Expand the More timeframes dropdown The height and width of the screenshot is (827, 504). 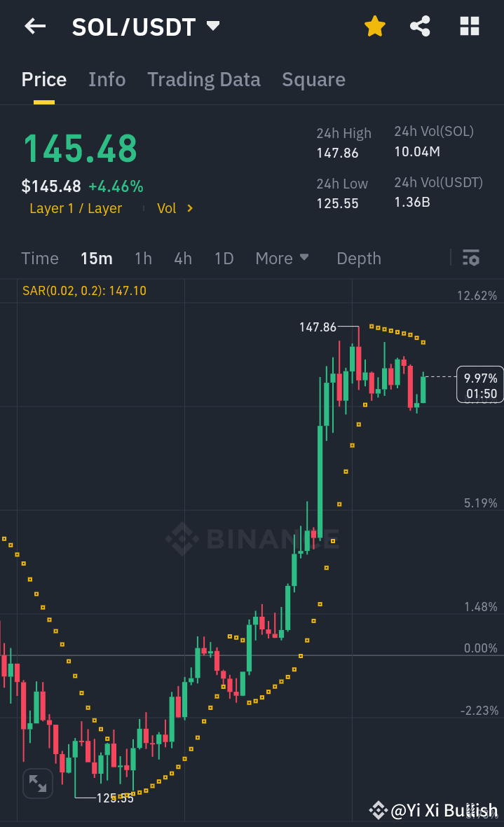click(x=282, y=258)
